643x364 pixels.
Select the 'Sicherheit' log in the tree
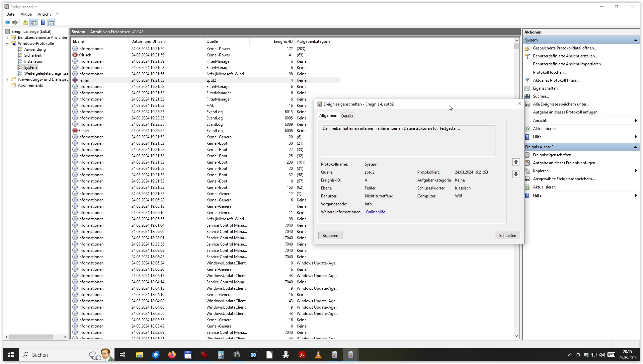pyautogui.click(x=33, y=55)
